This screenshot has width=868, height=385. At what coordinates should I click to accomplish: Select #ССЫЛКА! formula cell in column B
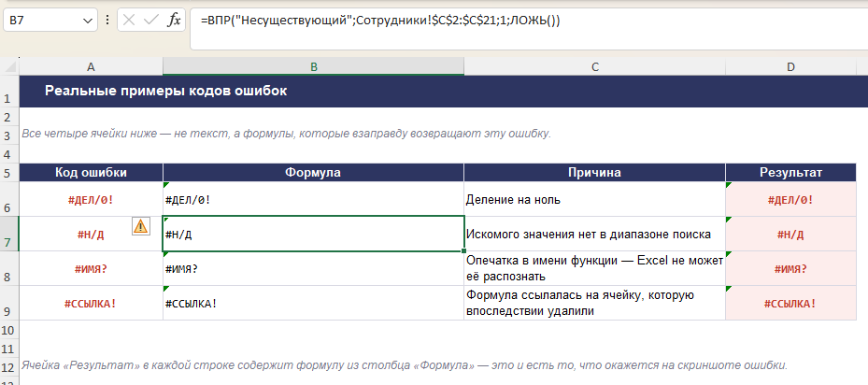(x=313, y=303)
